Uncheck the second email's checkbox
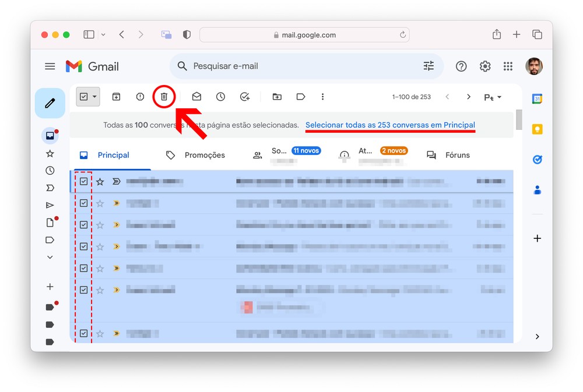Image resolution: width=583 pixels, height=392 pixels. tap(84, 203)
